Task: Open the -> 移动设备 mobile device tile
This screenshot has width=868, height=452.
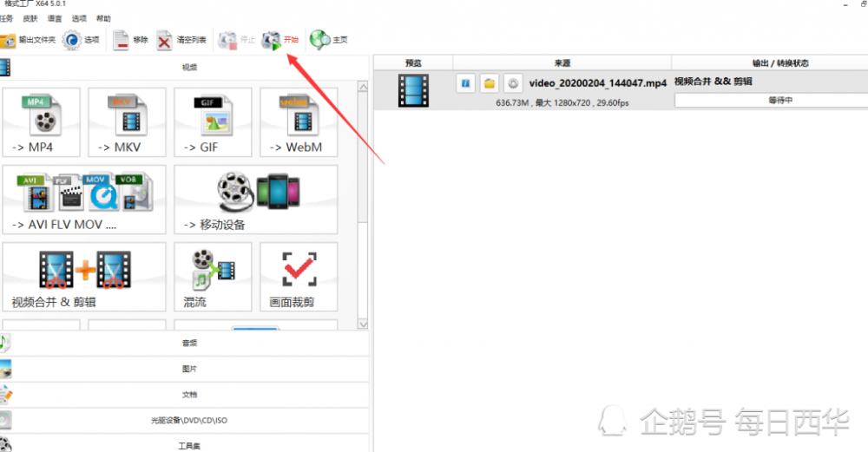Action: click(x=256, y=200)
